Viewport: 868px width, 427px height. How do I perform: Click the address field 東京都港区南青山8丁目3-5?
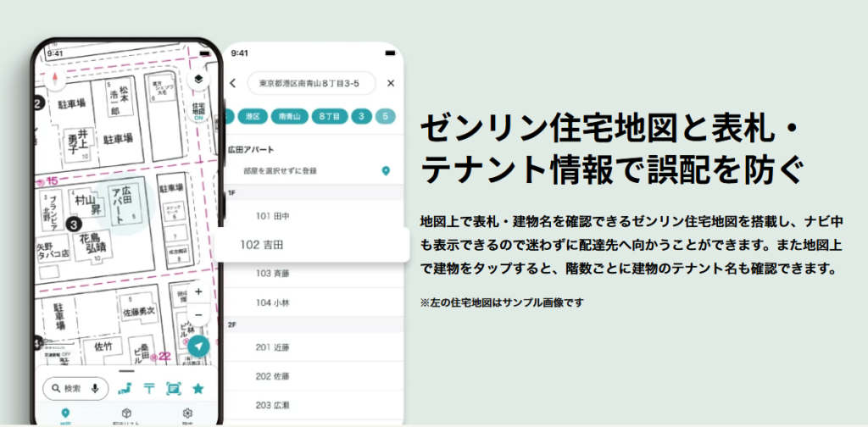point(312,83)
